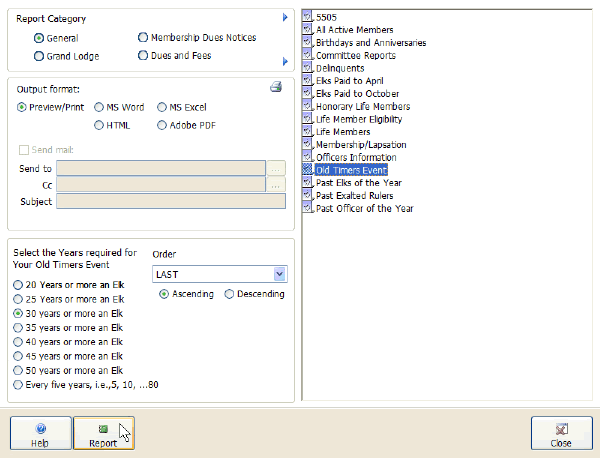
Task: Click the report icon beside Delinquents
Action: [x=308, y=68]
